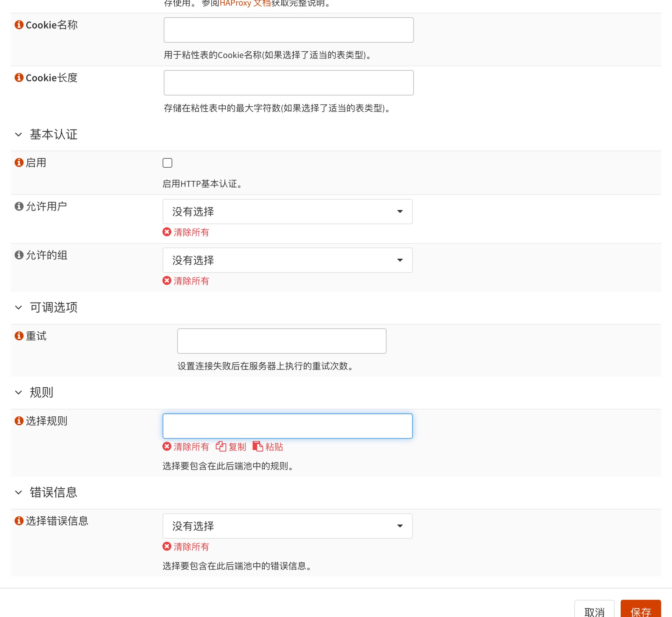Screen dimensions: 672x617
Task: Focus the 重试 input field
Action: point(282,341)
